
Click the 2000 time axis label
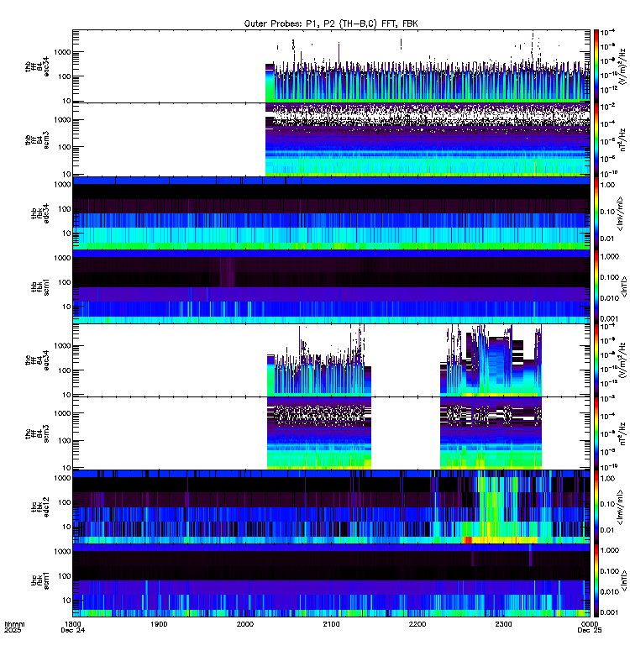click(245, 624)
